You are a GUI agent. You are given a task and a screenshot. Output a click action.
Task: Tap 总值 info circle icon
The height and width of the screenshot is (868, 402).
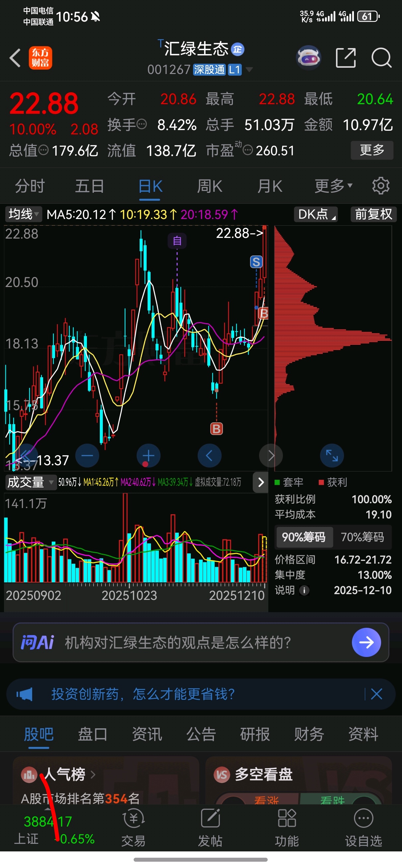click(x=43, y=150)
